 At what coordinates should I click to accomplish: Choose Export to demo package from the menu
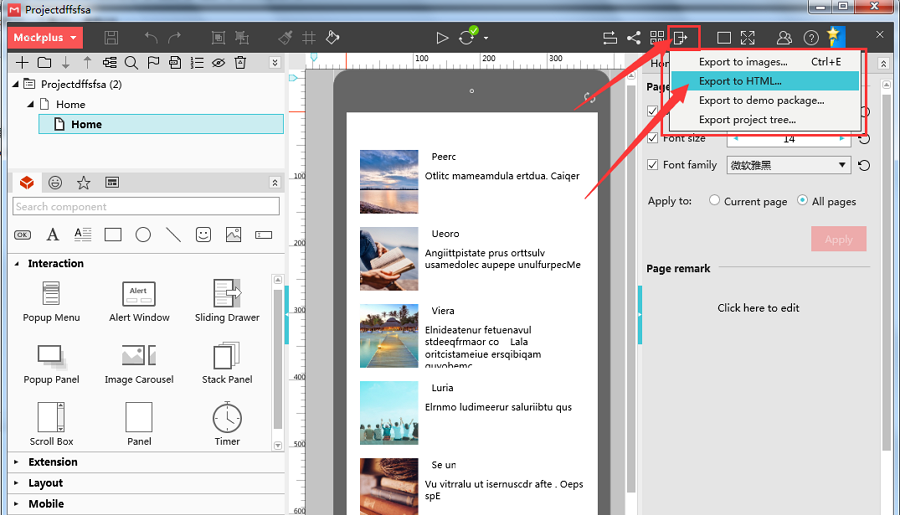[765, 100]
